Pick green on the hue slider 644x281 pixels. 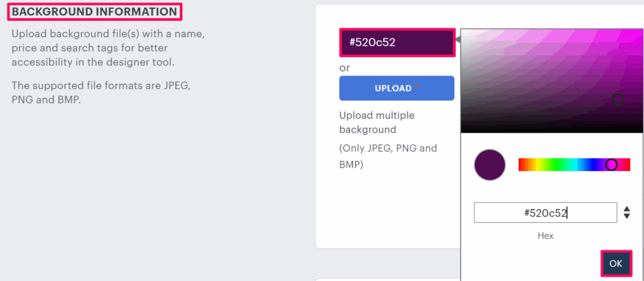click(555, 165)
